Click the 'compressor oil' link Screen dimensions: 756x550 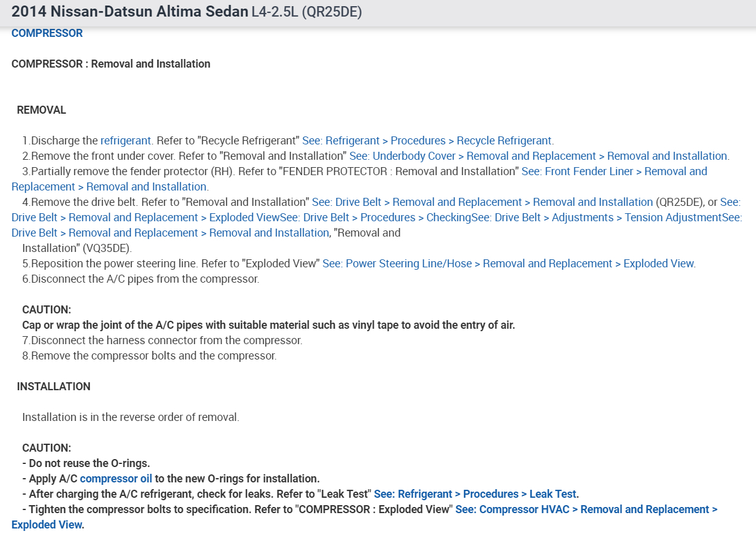pyautogui.click(x=116, y=479)
